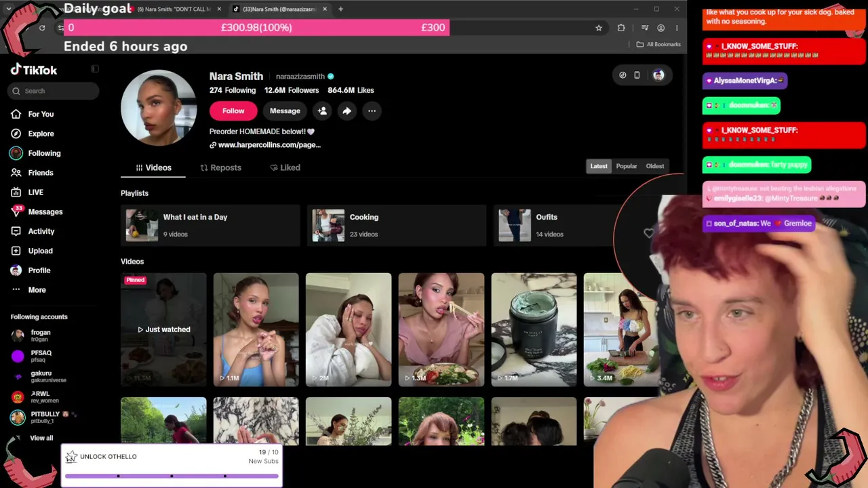Open frogan's followed account
The height and width of the screenshot is (488, 868).
coord(41,335)
